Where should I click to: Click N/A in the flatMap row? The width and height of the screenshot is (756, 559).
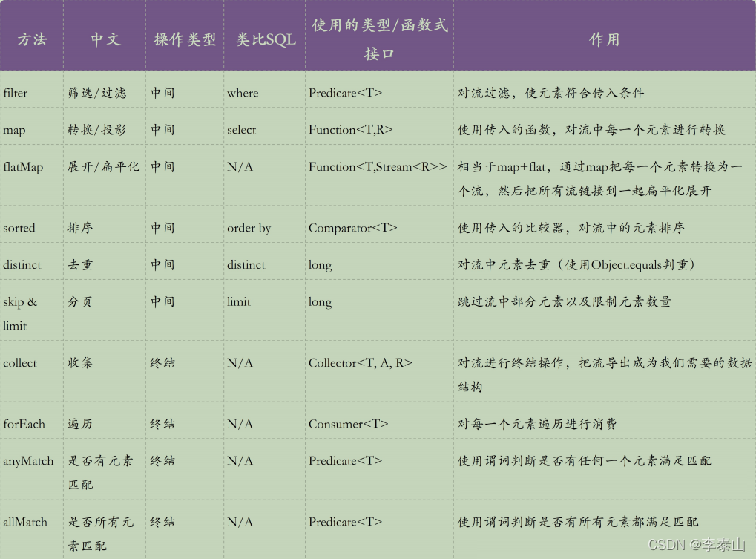click(240, 167)
